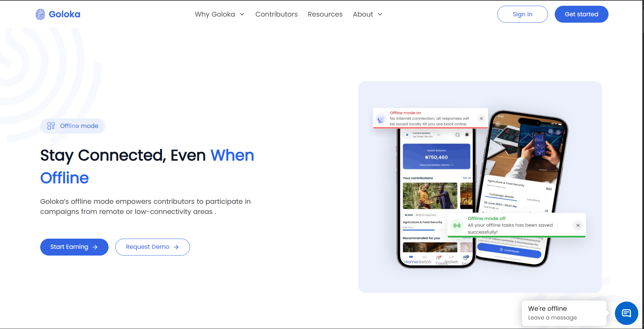
Task: Click the Goloka fingerprint logo icon
Action: point(40,14)
